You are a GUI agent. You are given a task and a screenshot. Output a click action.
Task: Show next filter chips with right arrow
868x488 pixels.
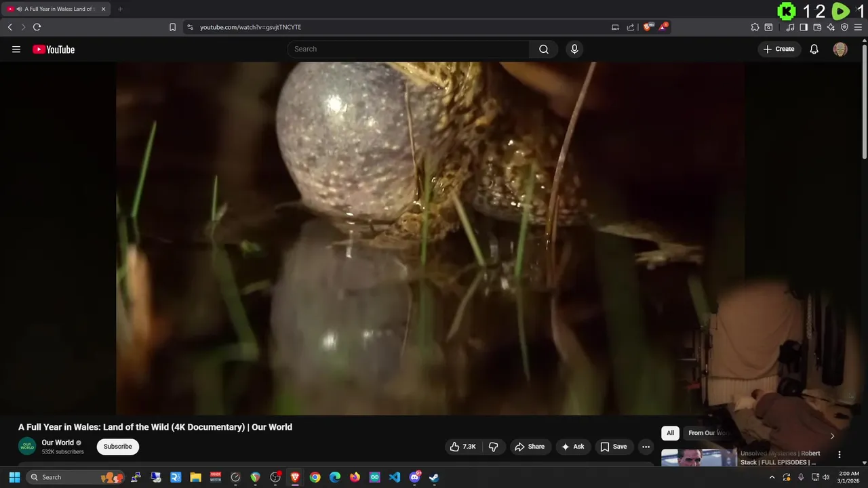point(832,436)
